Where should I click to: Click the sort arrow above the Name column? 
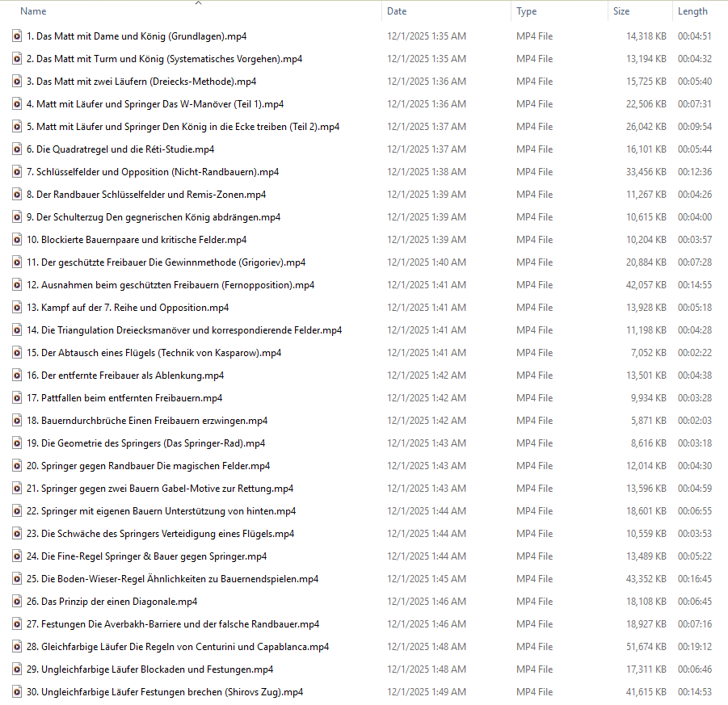(199, 3)
